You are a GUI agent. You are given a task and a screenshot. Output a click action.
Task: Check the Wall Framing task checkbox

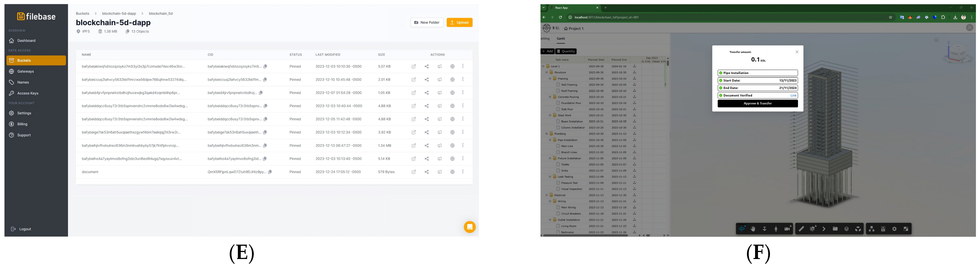558,85
